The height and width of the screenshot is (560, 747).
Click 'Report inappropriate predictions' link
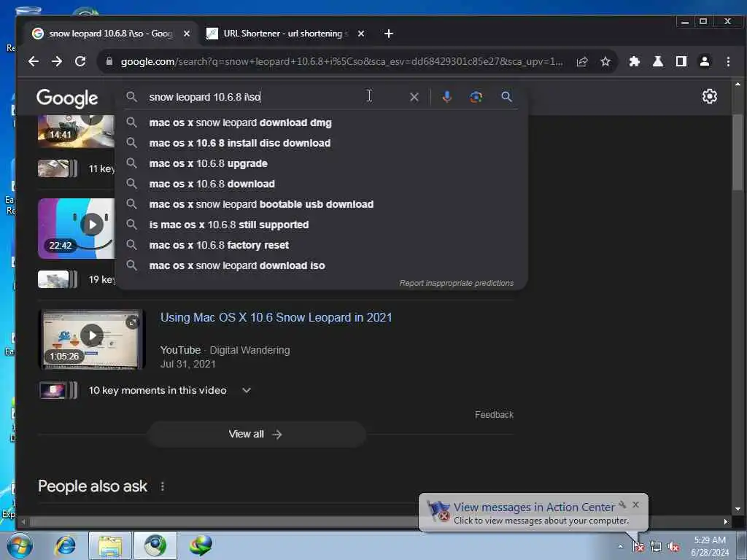(457, 284)
